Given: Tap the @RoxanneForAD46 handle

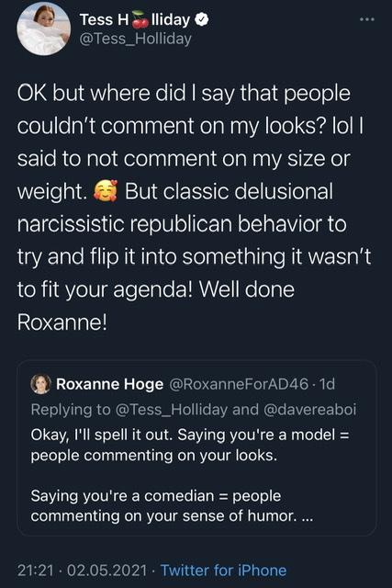Looking at the screenshot, I should [239, 384].
